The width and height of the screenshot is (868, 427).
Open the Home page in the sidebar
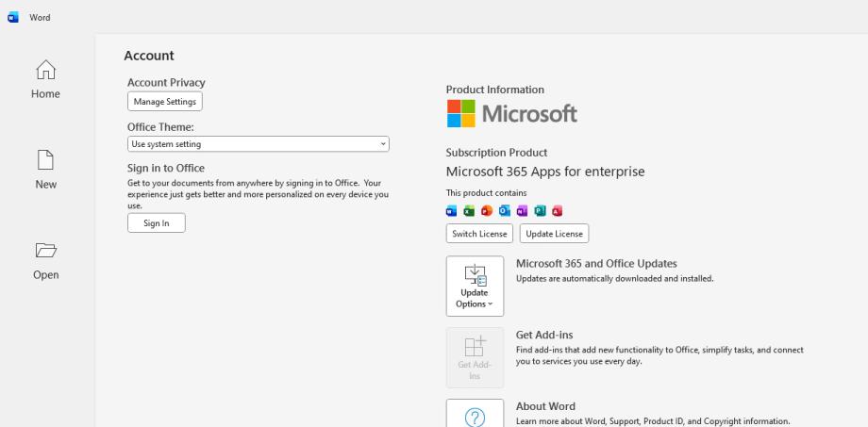(45, 79)
